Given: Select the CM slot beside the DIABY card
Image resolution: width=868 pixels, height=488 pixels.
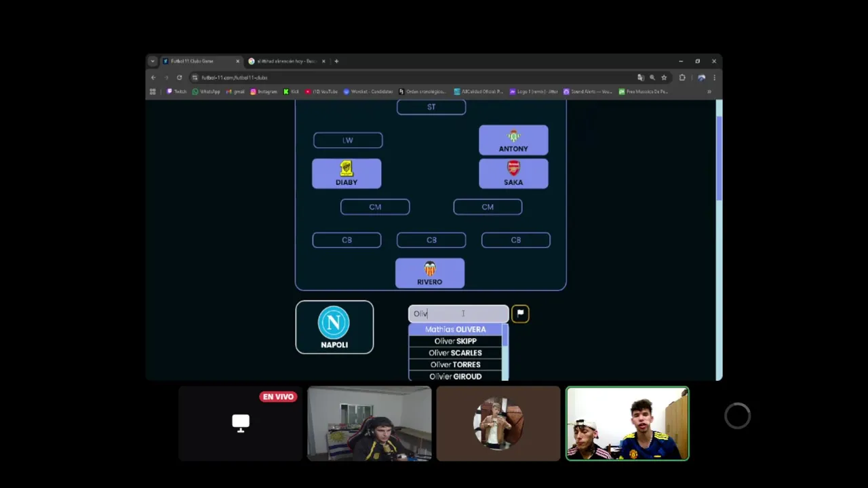Looking at the screenshot, I should [375, 207].
